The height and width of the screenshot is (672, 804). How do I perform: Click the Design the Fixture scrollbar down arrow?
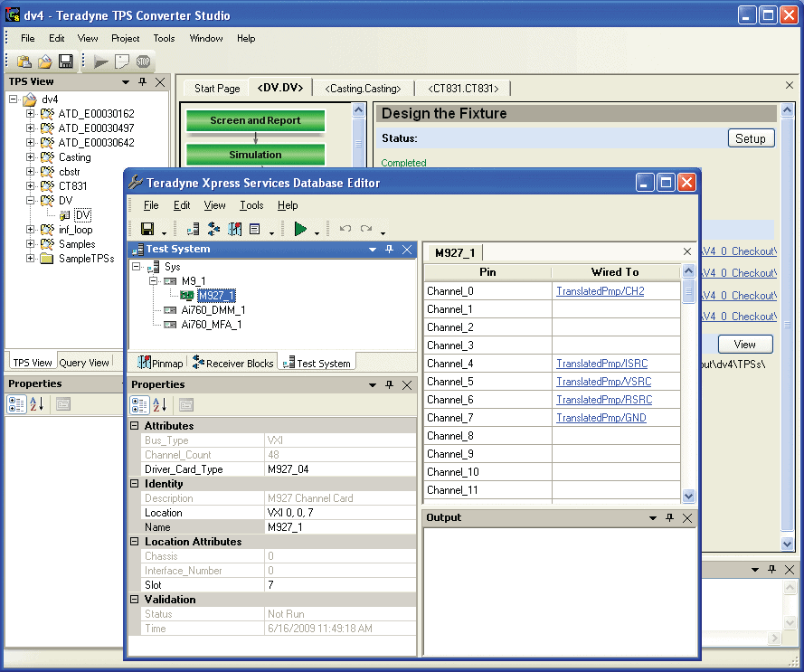coord(787,544)
